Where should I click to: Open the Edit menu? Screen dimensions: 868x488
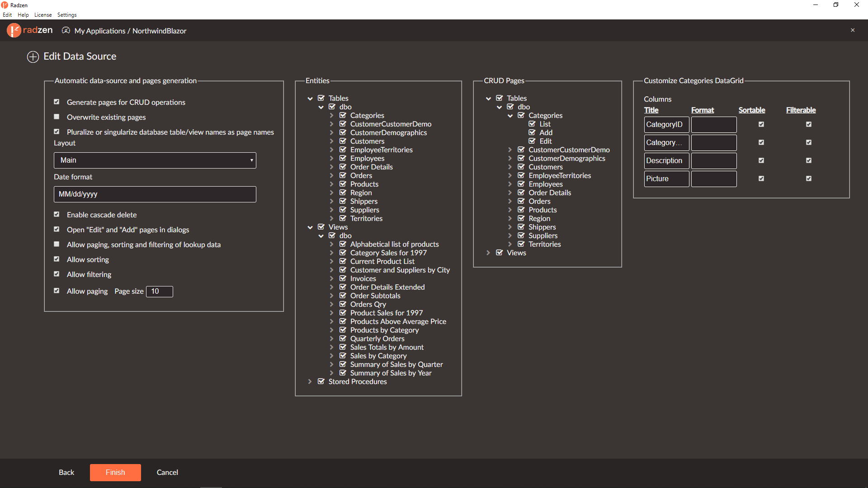coord(7,15)
